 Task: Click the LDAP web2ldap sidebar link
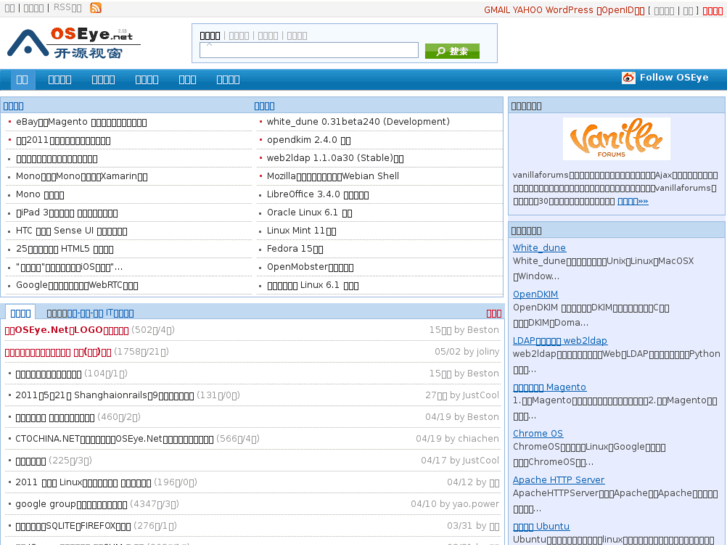[560, 341]
